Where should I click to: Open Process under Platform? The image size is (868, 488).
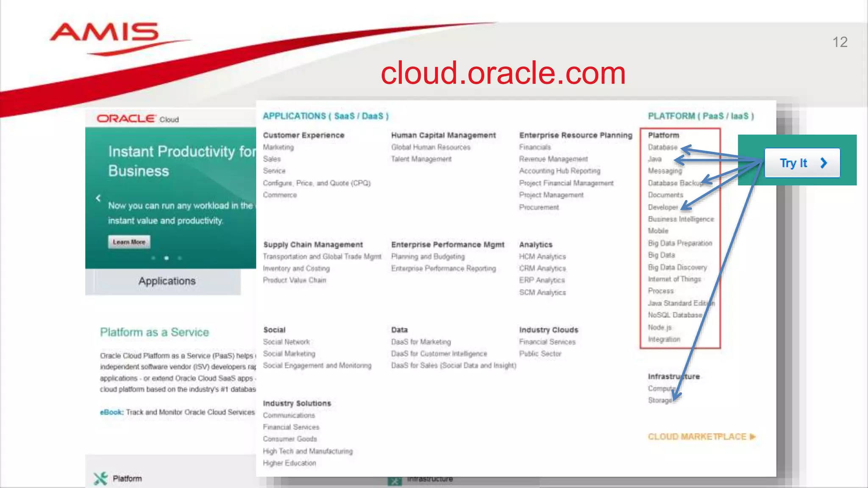click(x=660, y=291)
